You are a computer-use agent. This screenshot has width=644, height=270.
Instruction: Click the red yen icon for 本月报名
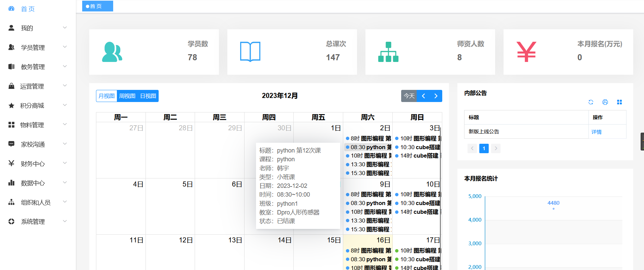coord(526,52)
